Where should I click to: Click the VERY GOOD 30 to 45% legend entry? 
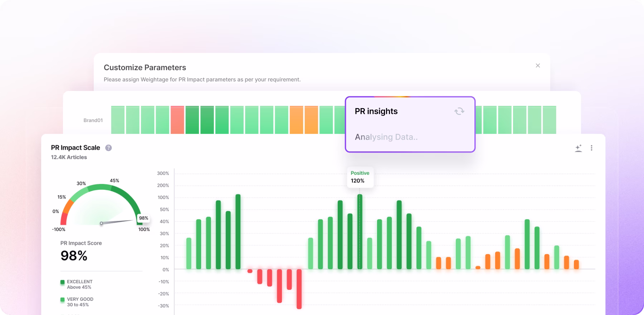77,302
